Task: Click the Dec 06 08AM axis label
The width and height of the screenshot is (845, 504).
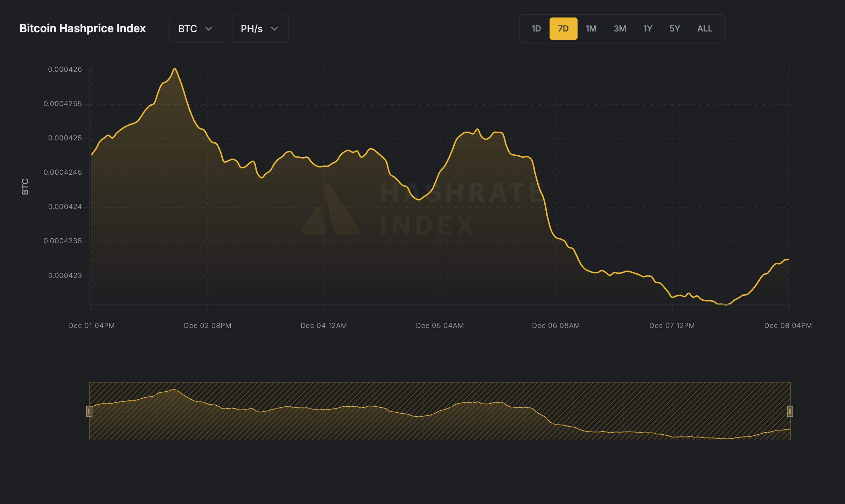Action: 556,325
